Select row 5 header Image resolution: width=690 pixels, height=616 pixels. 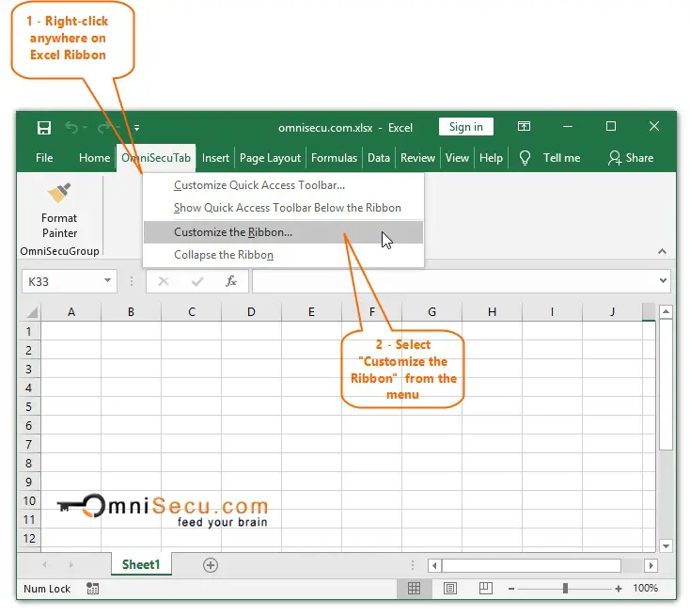(29, 406)
